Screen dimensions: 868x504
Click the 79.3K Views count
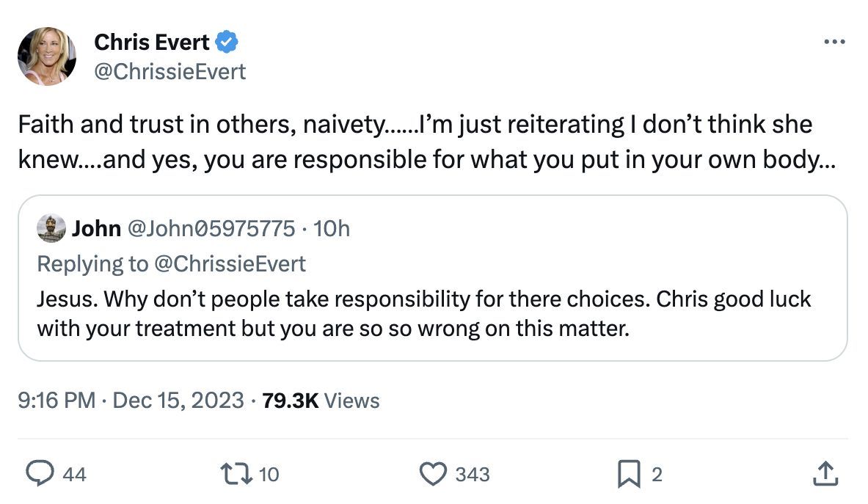[321, 401]
